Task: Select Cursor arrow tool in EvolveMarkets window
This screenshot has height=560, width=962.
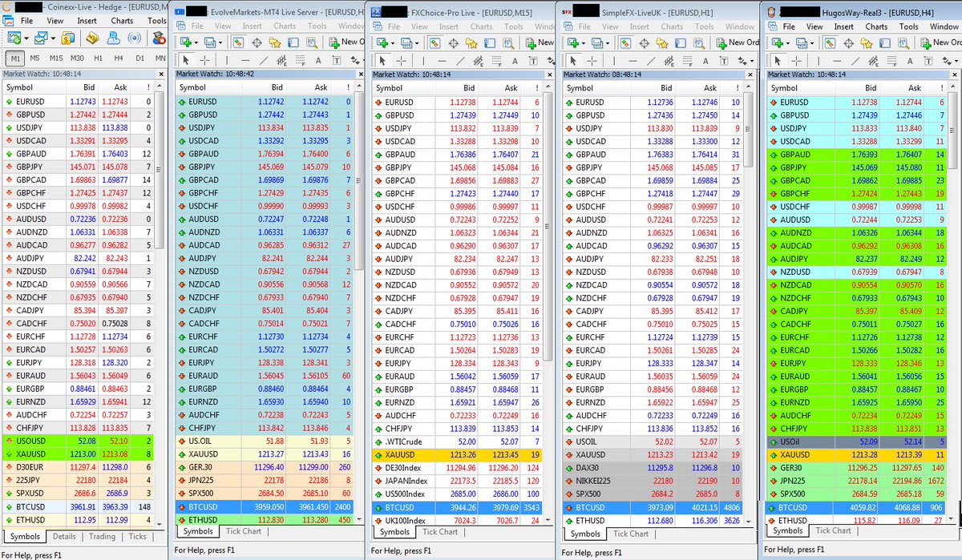Action: pos(185,60)
